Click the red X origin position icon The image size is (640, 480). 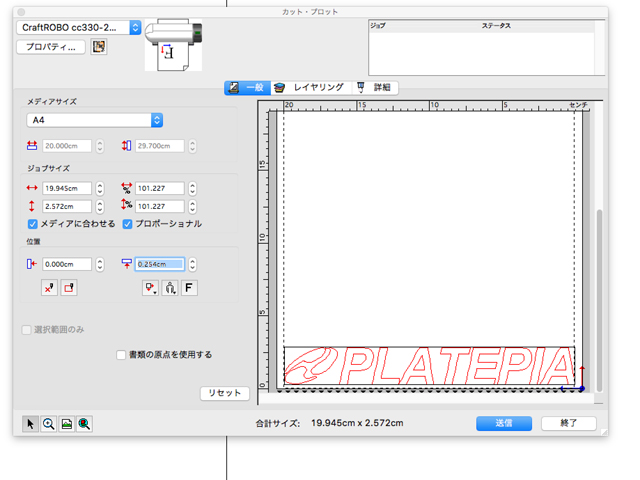tap(49, 288)
